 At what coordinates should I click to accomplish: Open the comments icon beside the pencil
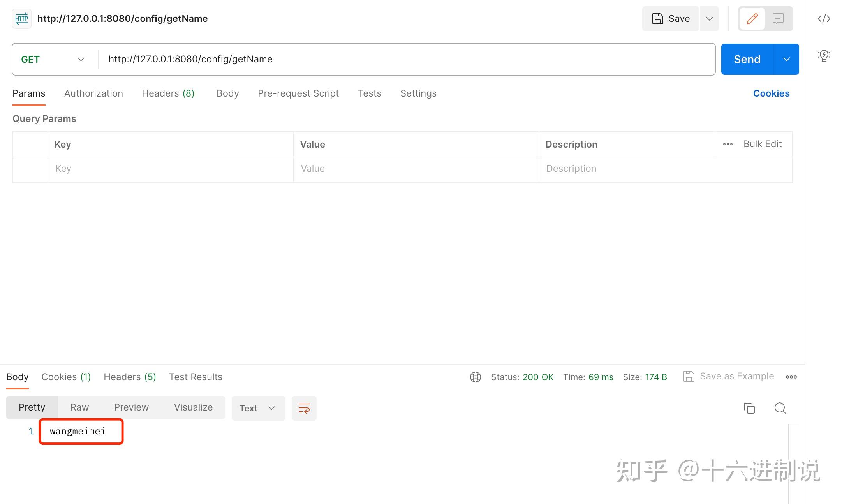[778, 18]
